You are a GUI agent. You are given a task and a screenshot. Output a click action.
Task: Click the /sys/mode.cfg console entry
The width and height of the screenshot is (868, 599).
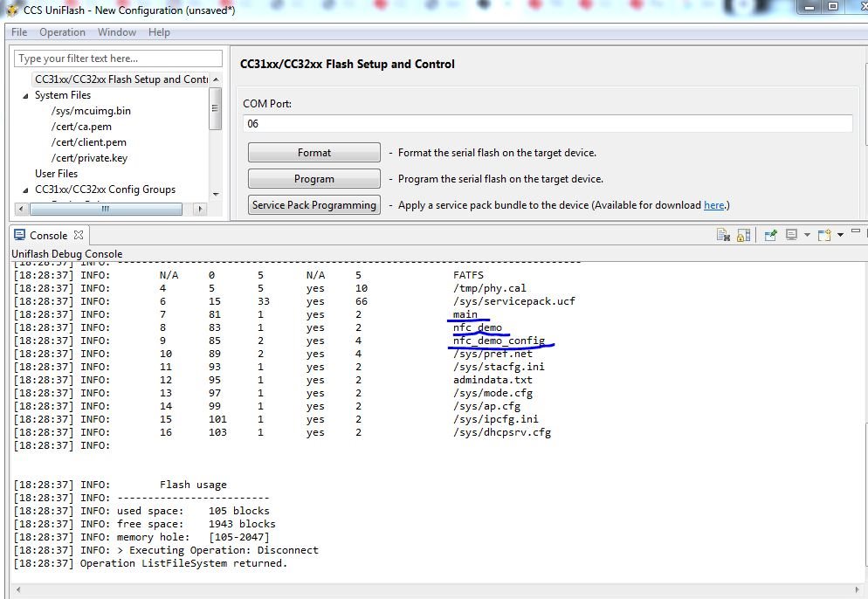click(x=493, y=393)
